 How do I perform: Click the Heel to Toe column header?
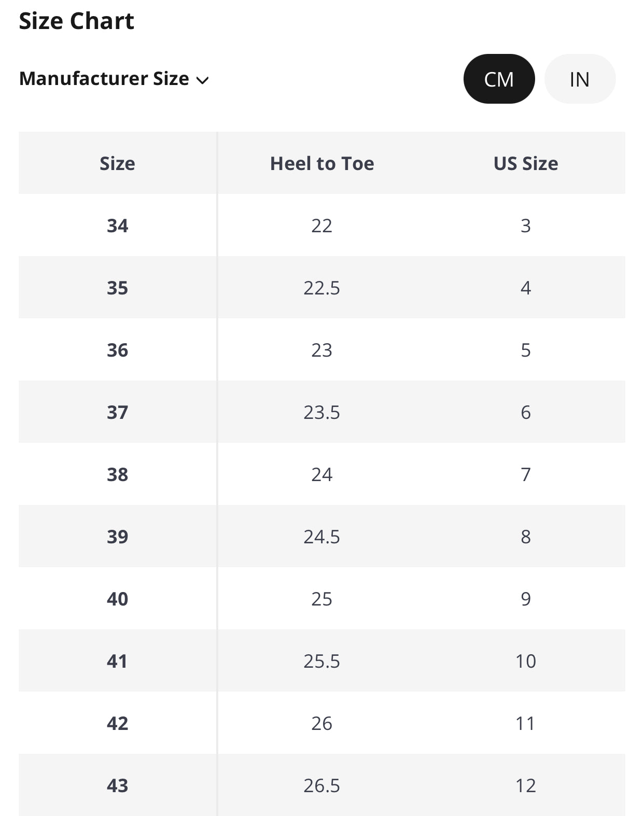coord(321,163)
